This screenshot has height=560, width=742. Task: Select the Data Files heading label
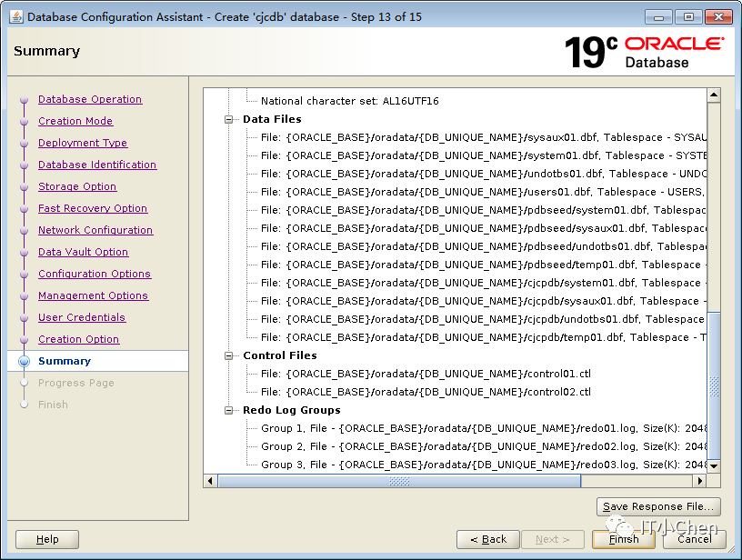tap(272, 119)
